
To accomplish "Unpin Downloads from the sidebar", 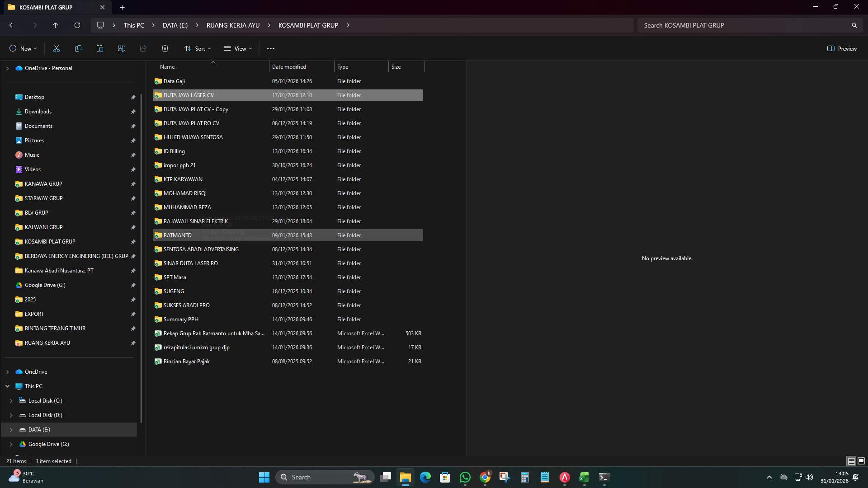I will click(x=133, y=112).
